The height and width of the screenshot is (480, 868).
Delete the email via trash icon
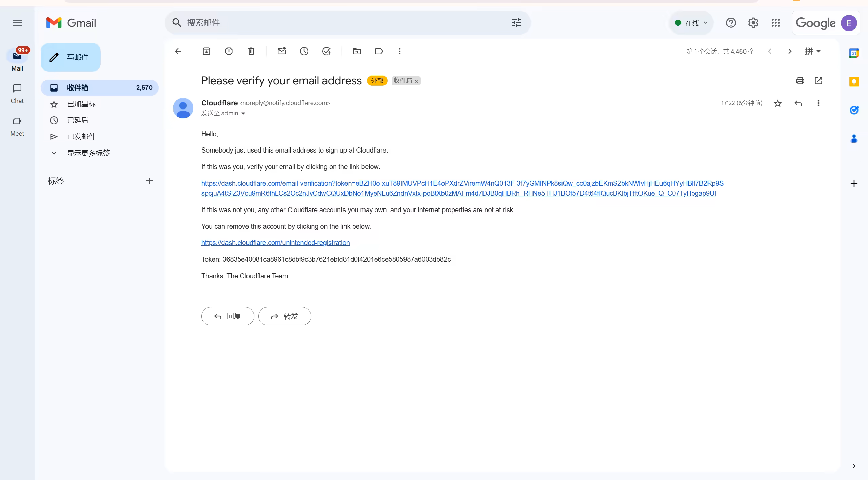tap(251, 51)
